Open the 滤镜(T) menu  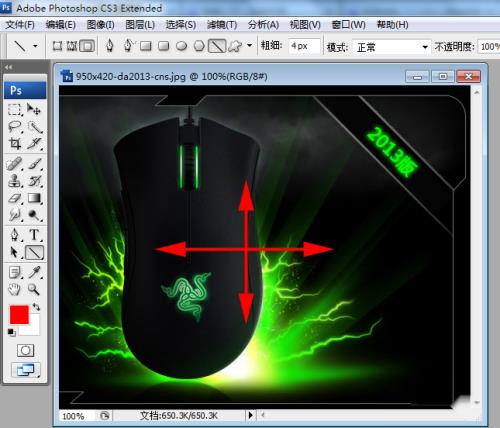point(222,25)
